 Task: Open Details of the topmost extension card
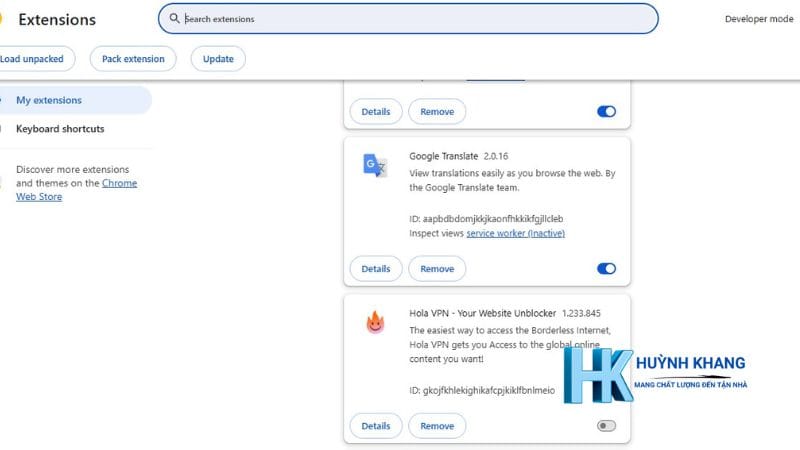point(376,111)
